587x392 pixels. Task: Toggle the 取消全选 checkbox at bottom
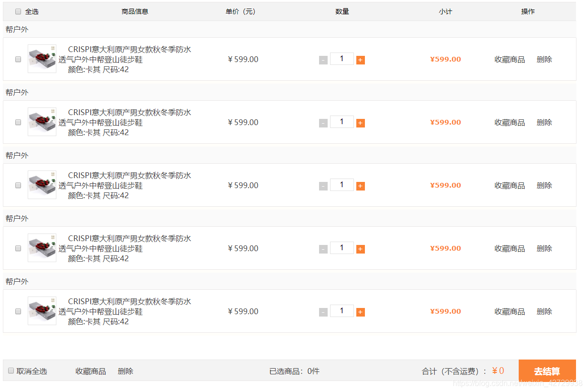[11, 371]
